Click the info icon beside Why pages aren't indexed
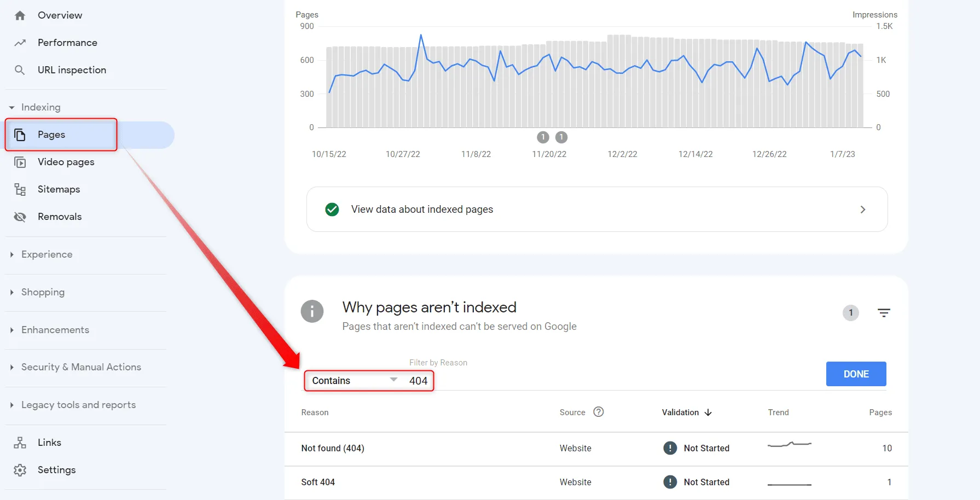Image resolution: width=980 pixels, height=500 pixels. click(312, 311)
